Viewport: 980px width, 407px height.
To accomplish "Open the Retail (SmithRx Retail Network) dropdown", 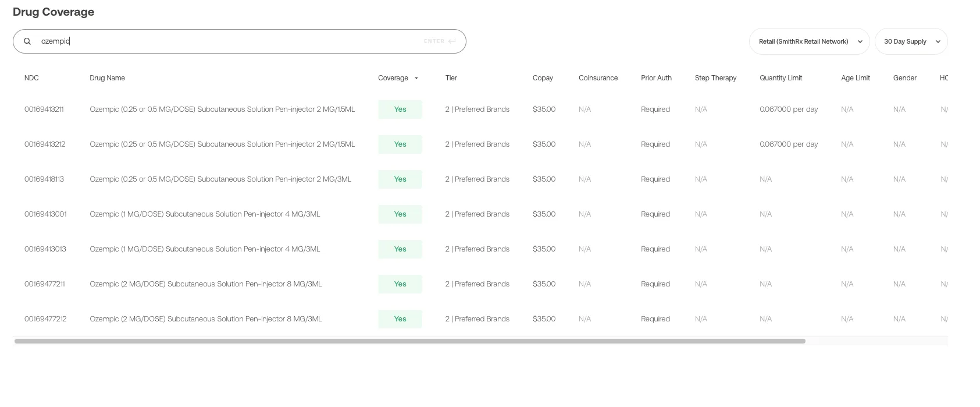I will point(810,41).
